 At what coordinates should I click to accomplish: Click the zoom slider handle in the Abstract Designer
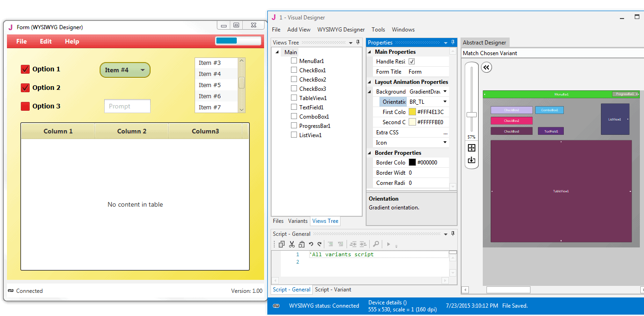pos(472,114)
